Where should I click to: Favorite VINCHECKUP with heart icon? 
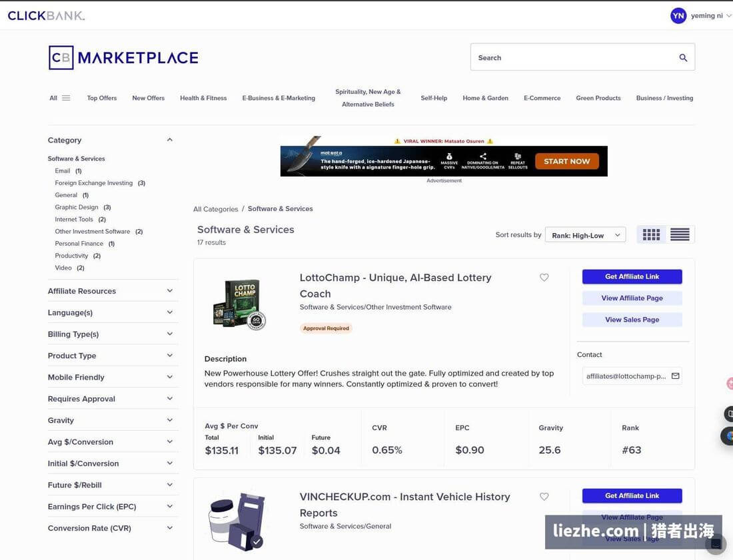click(x=544, y=497)
